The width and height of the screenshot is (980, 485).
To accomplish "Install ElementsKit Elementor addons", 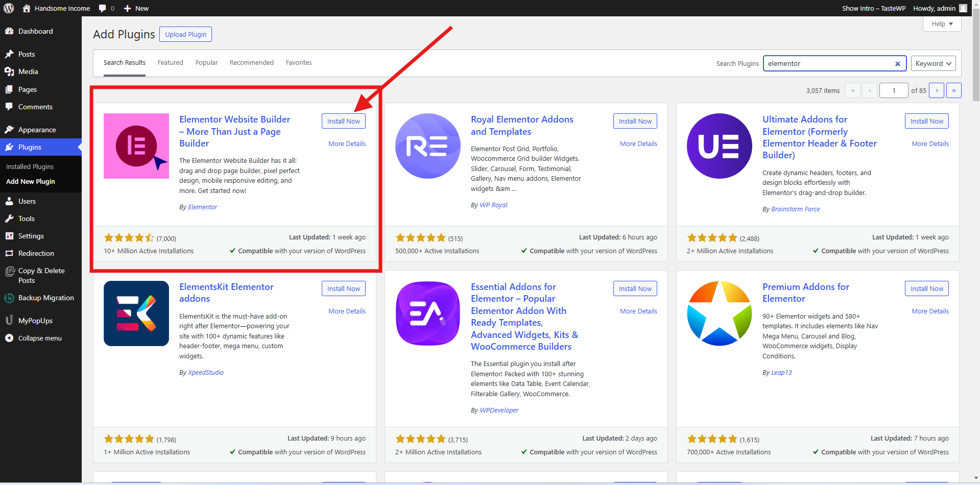I will 344,288.
